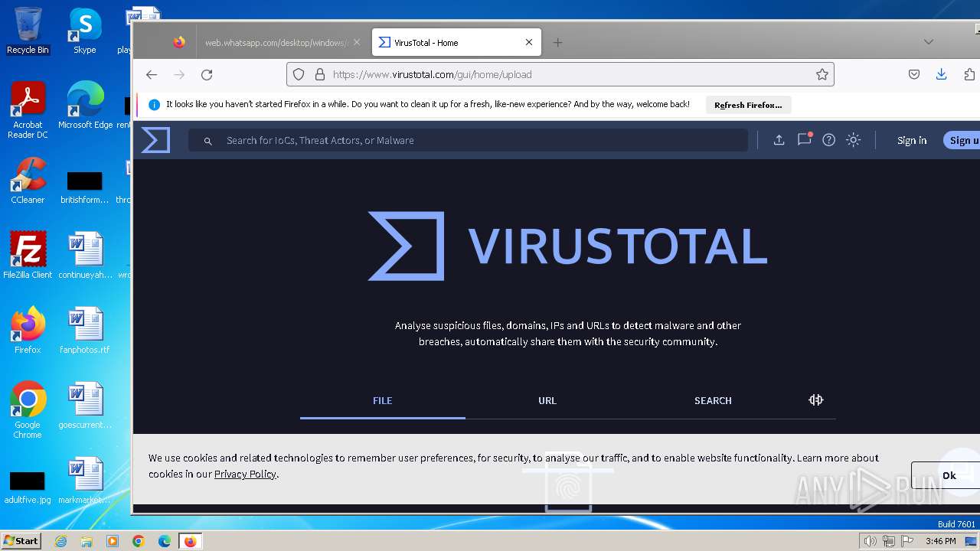Select Google Chrome desktop shortcut

coord(28,410)
